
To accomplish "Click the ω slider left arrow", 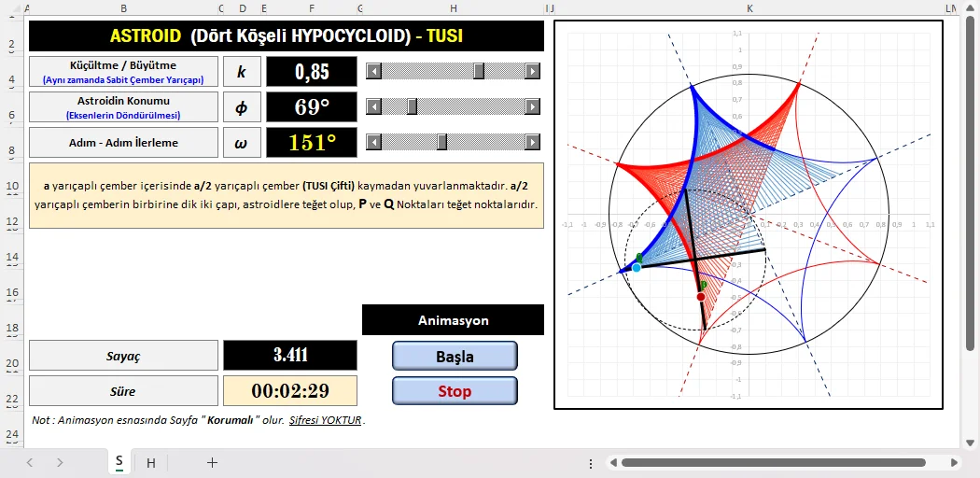I will click(373, 143).
